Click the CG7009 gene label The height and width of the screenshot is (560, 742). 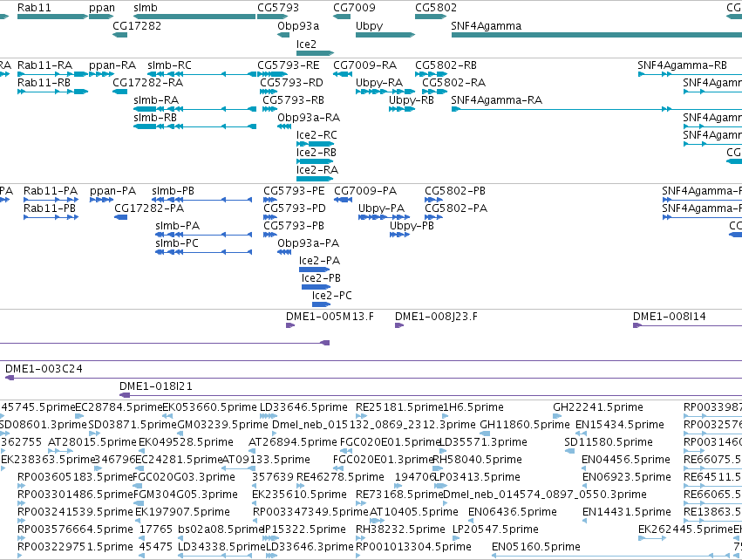(x=355, y=8)
